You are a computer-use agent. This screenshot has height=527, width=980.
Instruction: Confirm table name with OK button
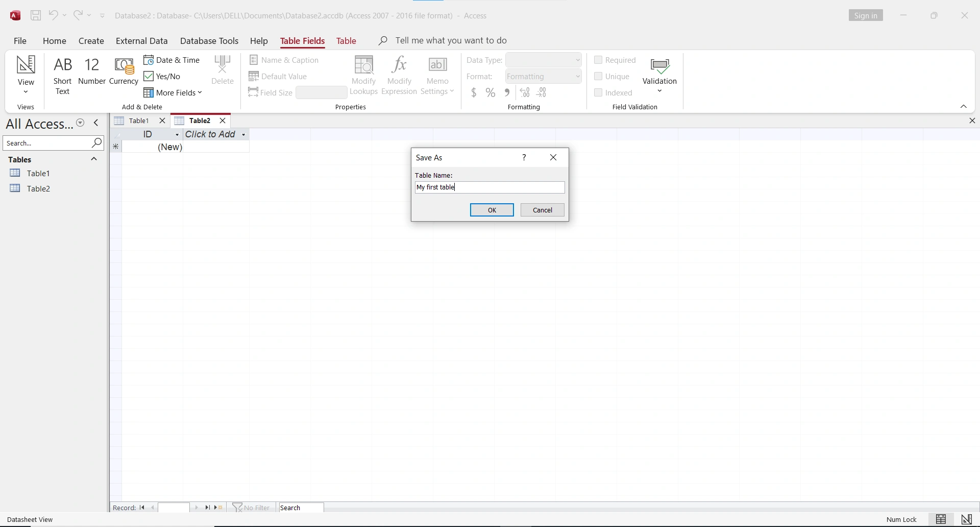(492, 210)
